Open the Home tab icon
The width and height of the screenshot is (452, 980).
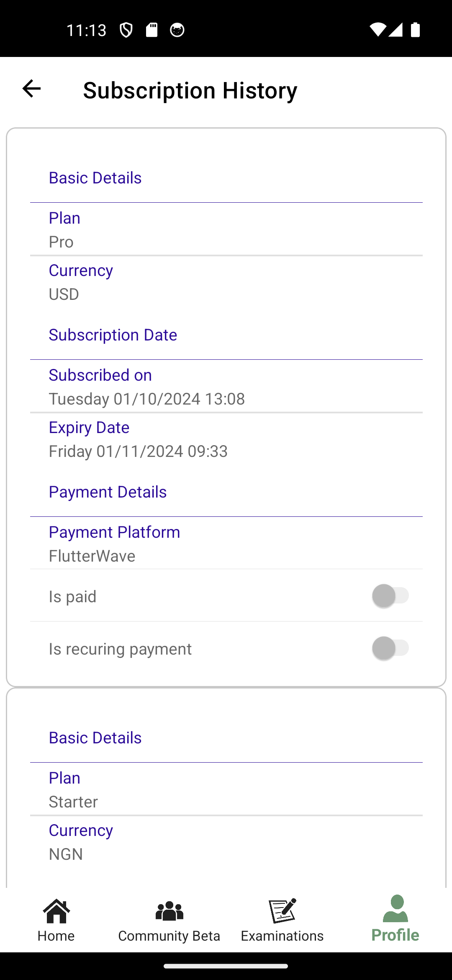tap(56, 911)
